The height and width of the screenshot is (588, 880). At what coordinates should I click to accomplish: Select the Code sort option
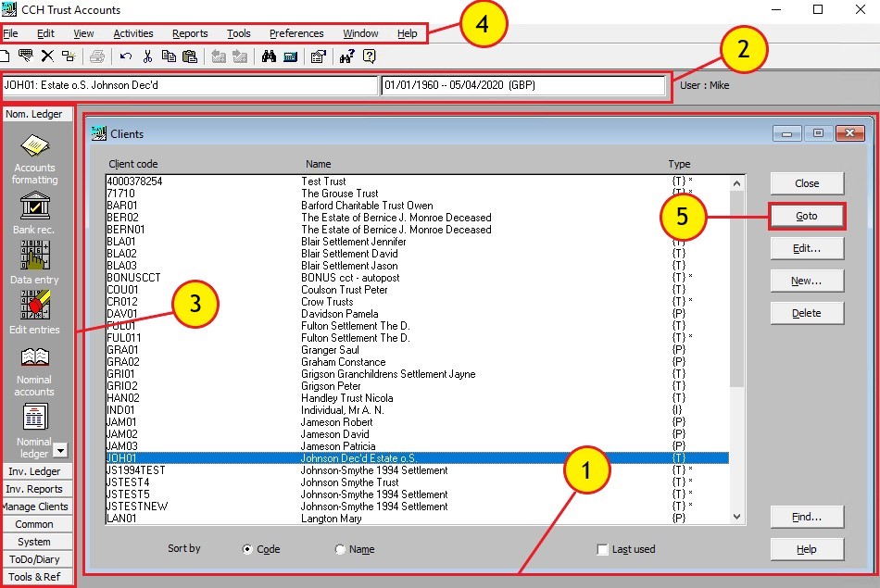pyautogui.click(x=247, y=549)
